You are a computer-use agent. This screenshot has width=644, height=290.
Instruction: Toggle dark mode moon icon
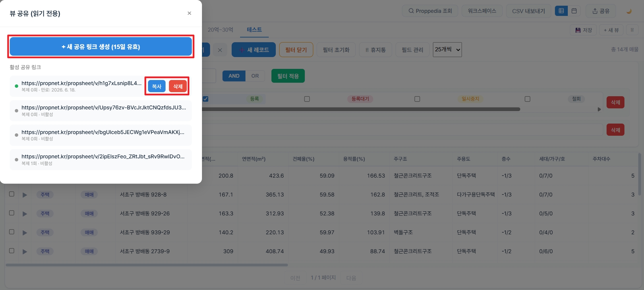pos(629,11)
